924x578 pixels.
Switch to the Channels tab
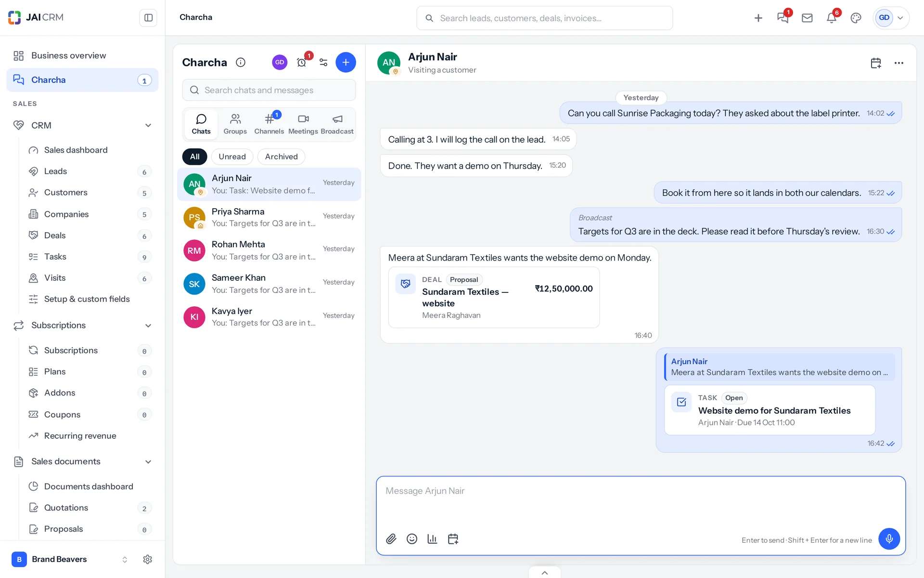[269, 124]
